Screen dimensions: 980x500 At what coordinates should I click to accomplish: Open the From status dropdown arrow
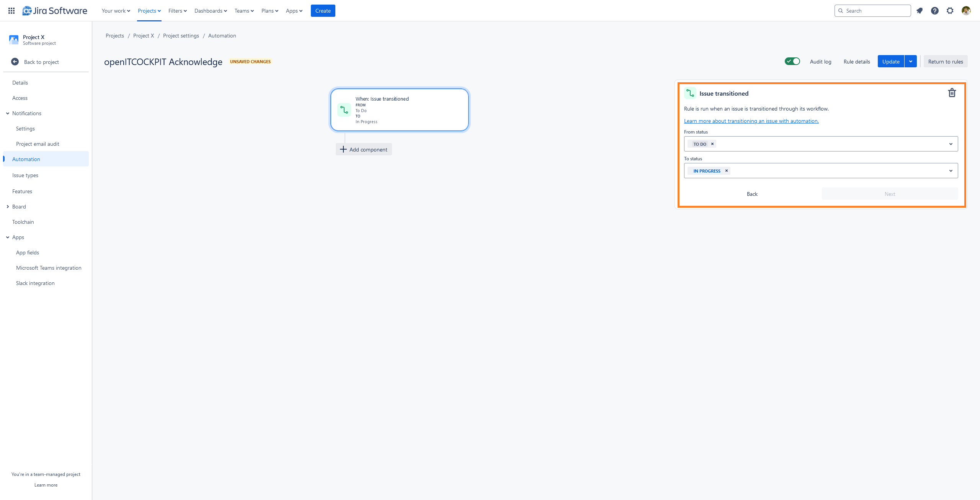[951, 144]
